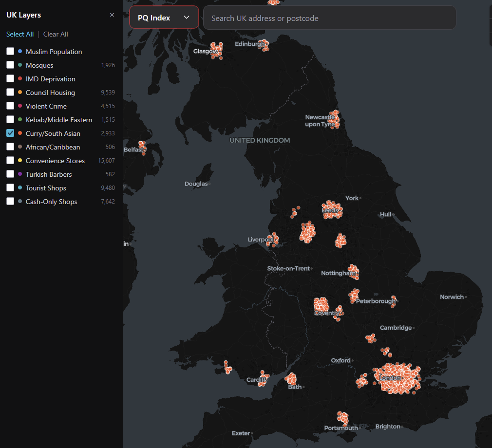Screen dimensions: 492x448
Task: Click the Cambridge map label
Action: 396,328
